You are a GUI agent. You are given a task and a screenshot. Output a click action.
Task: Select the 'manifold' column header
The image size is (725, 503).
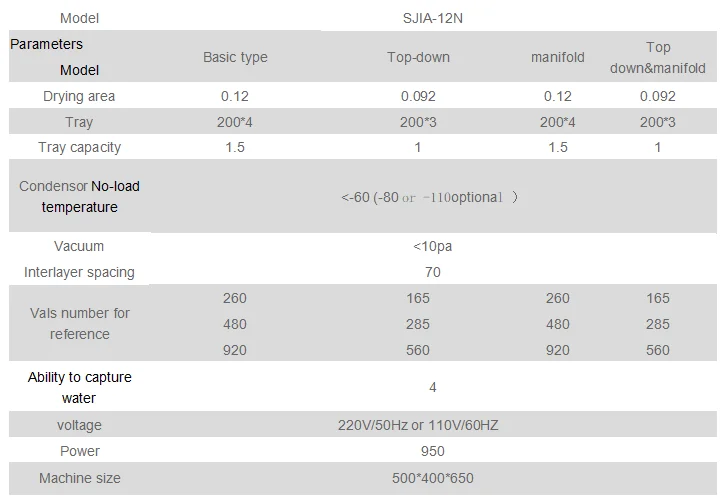[558, 57]
